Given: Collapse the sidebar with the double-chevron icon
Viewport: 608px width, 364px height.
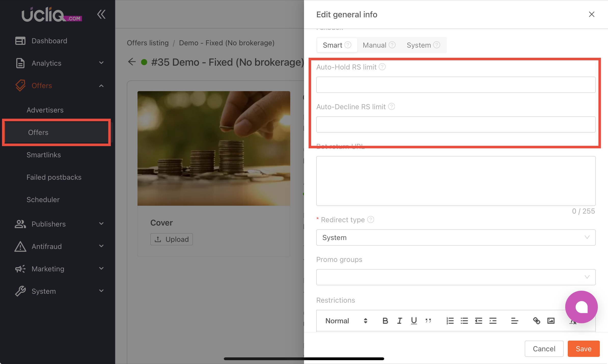Looking at the screenshot, I should pos(101,14).
